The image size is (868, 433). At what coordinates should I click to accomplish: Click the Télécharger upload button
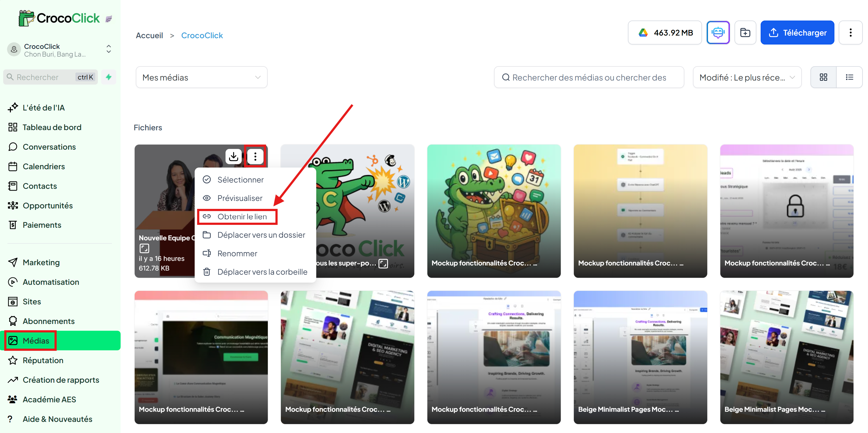[797, 32]
